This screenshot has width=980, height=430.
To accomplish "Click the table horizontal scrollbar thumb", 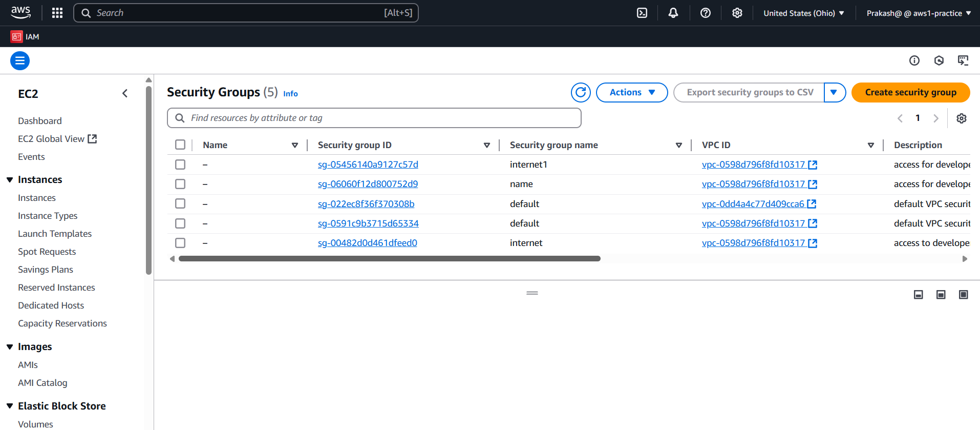I will 389,259.
